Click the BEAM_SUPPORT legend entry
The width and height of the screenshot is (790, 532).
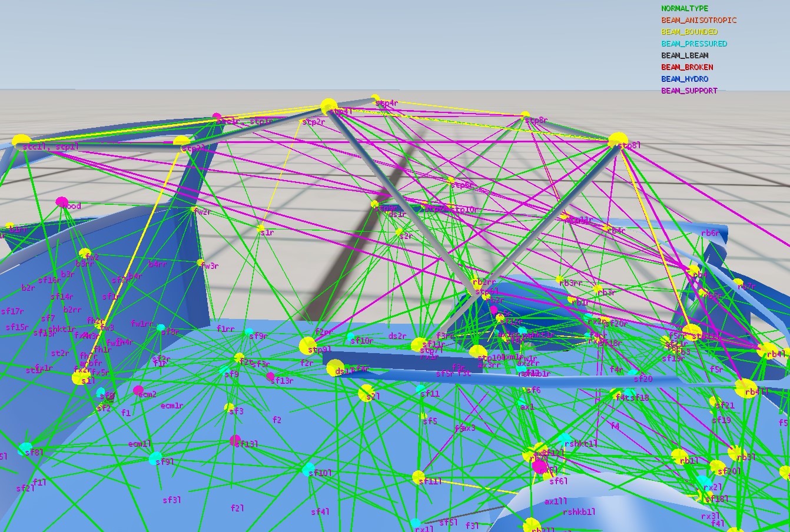tap(689, 91)
